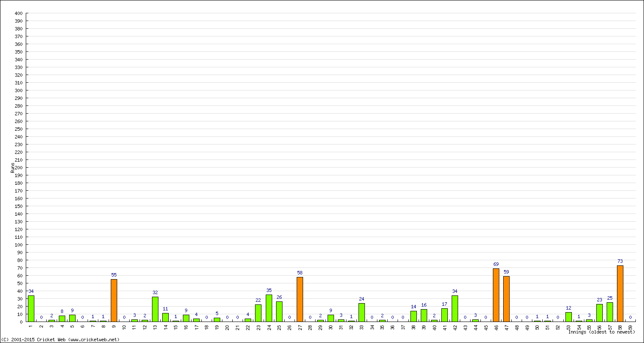
Task: Click the y-axis label 100
Action: (x=18, y=245)
